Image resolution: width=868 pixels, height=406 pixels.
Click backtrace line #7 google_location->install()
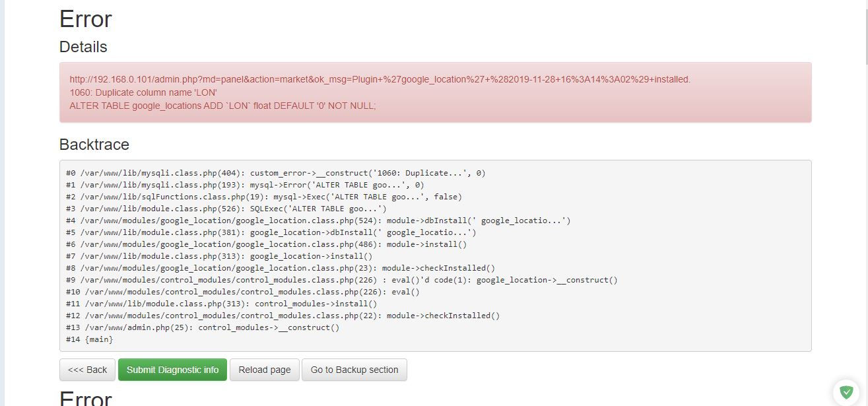click(218, 256)
